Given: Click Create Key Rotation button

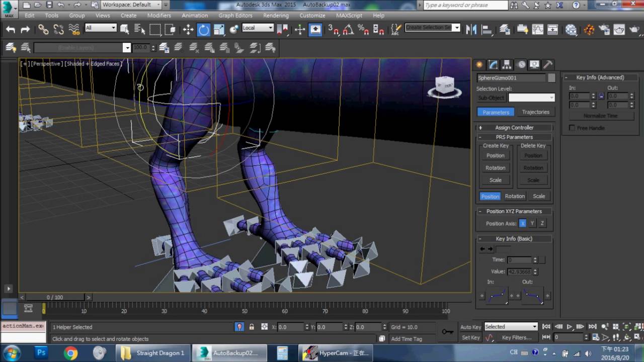Looking at the screenshot, I should pyautogui.click(x=496, y=167).
